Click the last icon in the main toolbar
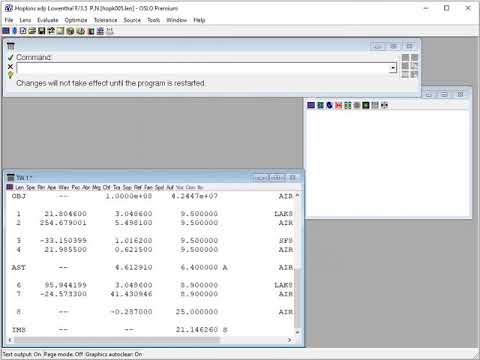The width and height of the screenshot is (480, 360). pyautogui.click(x=110, y=31)
